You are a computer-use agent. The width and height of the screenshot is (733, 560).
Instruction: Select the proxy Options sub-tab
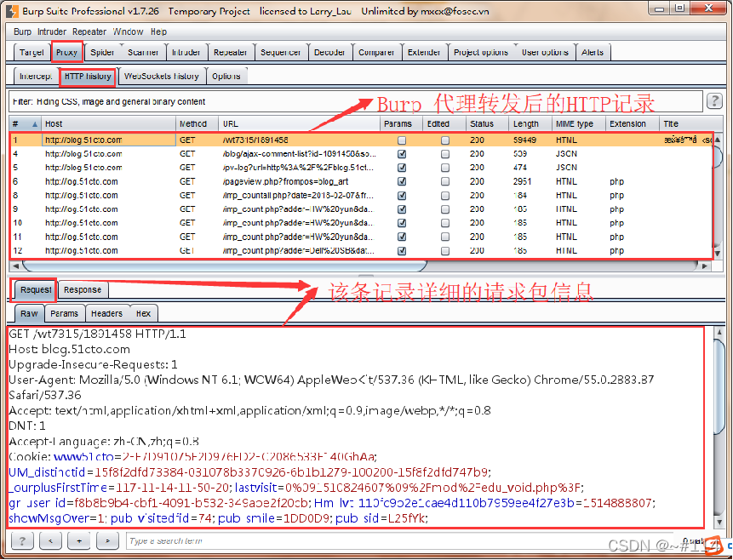pos(226,77)
